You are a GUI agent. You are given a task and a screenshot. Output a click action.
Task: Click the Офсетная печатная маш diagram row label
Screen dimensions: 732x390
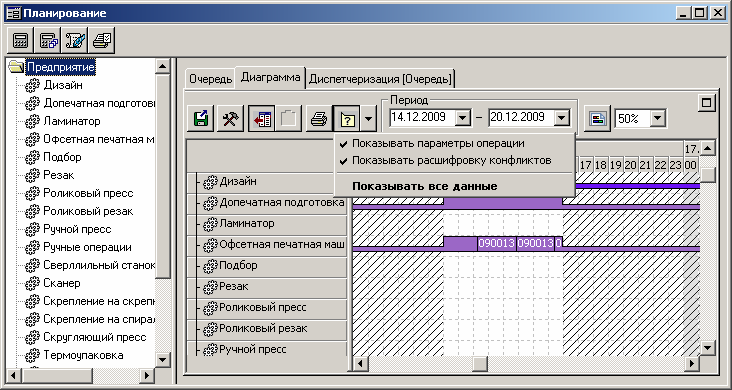tap(282, 245)
